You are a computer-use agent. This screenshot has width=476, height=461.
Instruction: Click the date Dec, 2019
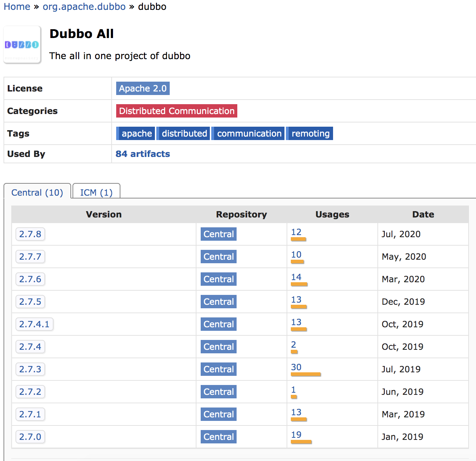403,302
